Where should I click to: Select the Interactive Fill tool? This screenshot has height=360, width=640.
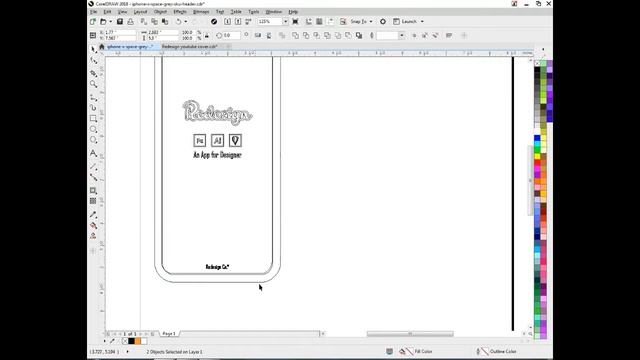pyautogui.click(x=93, y=225)
